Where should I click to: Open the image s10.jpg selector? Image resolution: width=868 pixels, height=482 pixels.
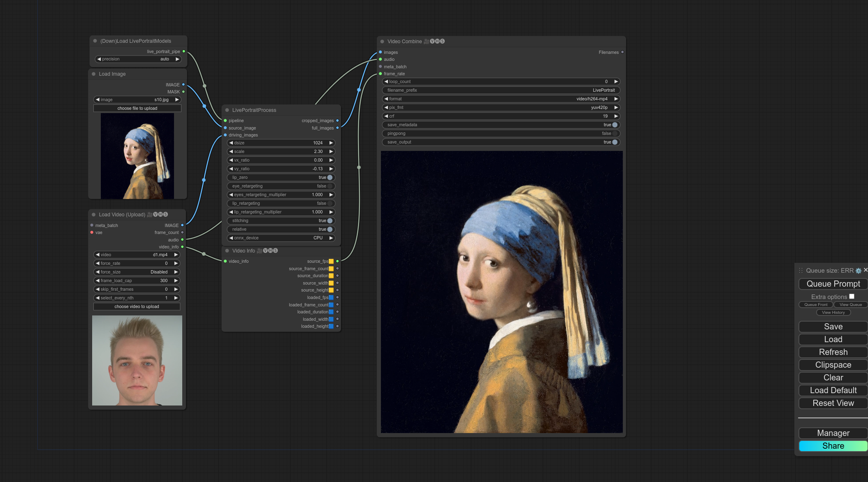[137, 100]
